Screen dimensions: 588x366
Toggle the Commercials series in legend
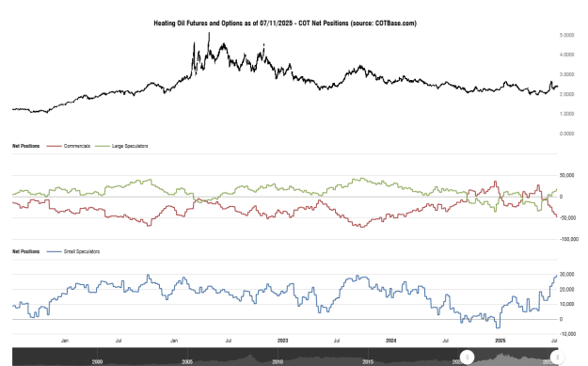tap(69, 146)
